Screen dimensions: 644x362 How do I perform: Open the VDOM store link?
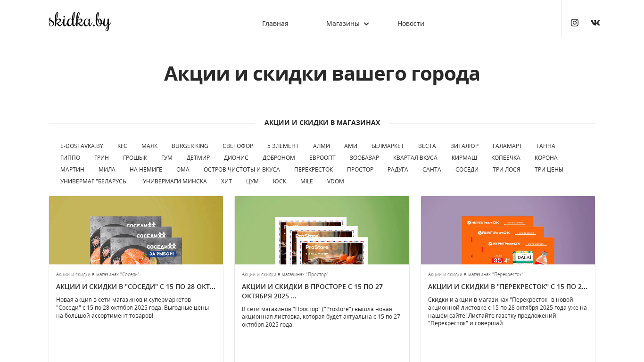coord(336,181)
